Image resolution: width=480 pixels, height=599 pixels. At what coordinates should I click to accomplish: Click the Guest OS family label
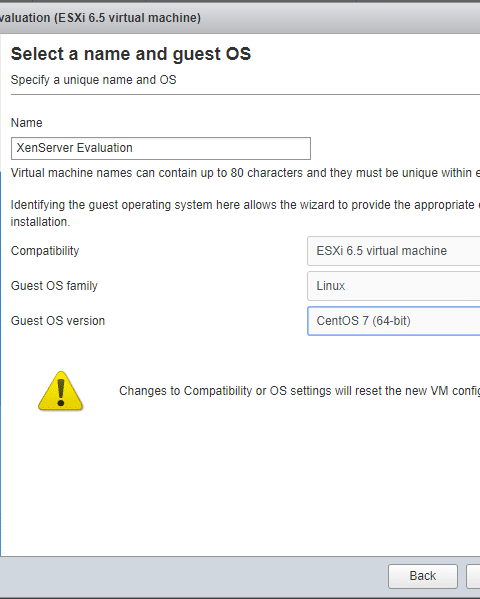coord(54,286)
